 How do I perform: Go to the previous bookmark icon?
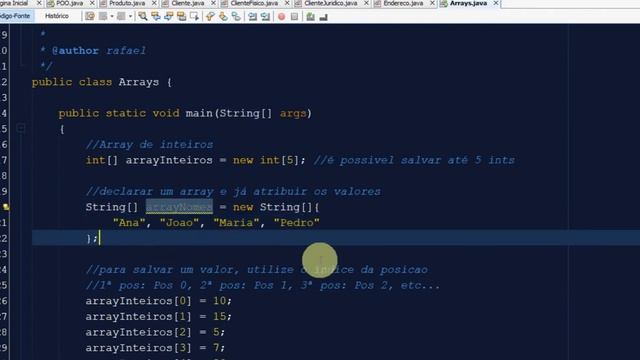pos(210,16)
